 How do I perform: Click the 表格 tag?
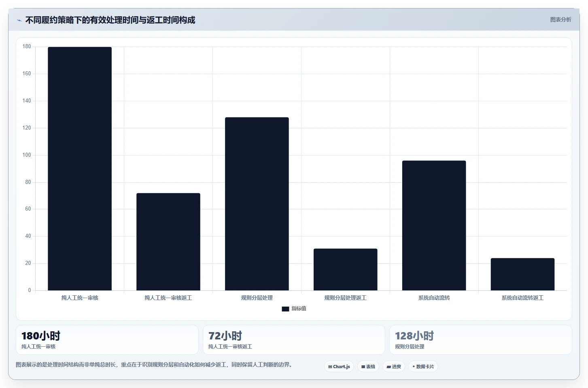(368, 367)
